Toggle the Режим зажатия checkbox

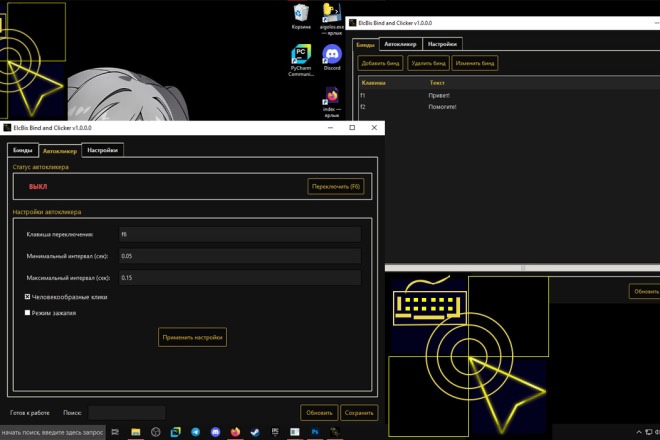[28, 313]
